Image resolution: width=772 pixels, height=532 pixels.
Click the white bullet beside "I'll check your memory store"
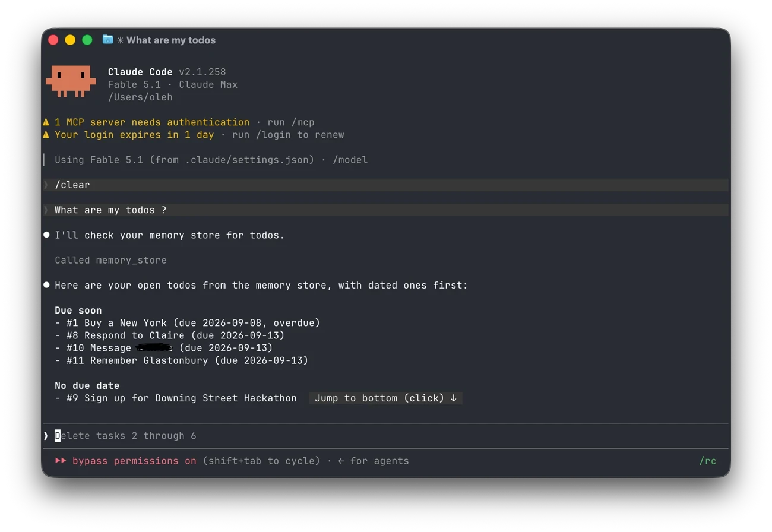[x=46, y=235]
